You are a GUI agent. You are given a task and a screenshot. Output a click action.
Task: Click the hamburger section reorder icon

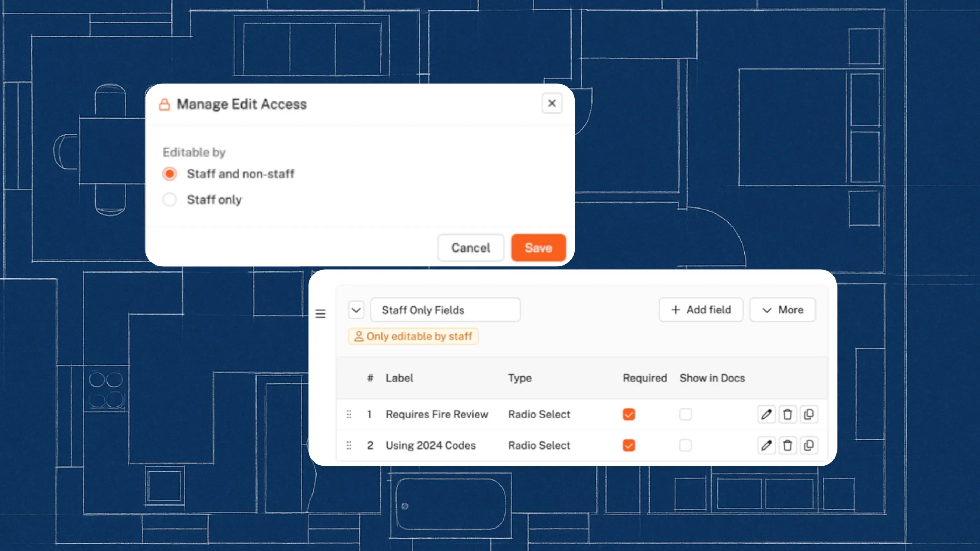click(320, 314)
